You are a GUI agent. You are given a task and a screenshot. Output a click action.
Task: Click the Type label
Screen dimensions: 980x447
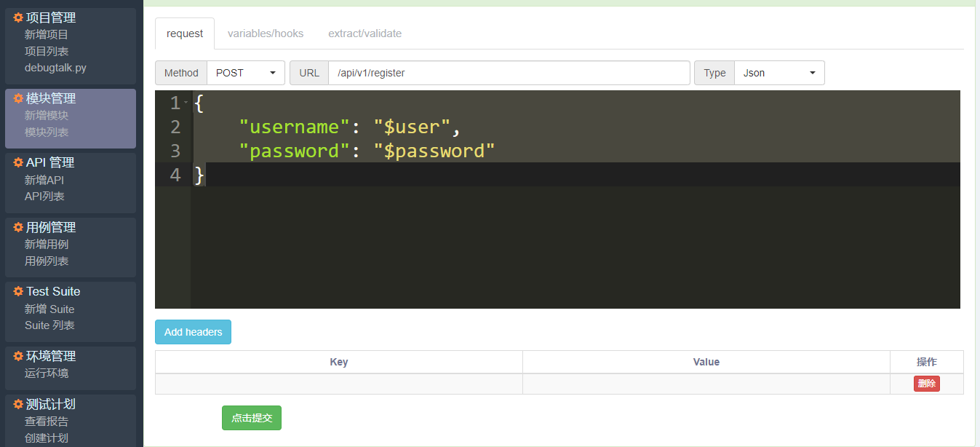click(714, 73)
